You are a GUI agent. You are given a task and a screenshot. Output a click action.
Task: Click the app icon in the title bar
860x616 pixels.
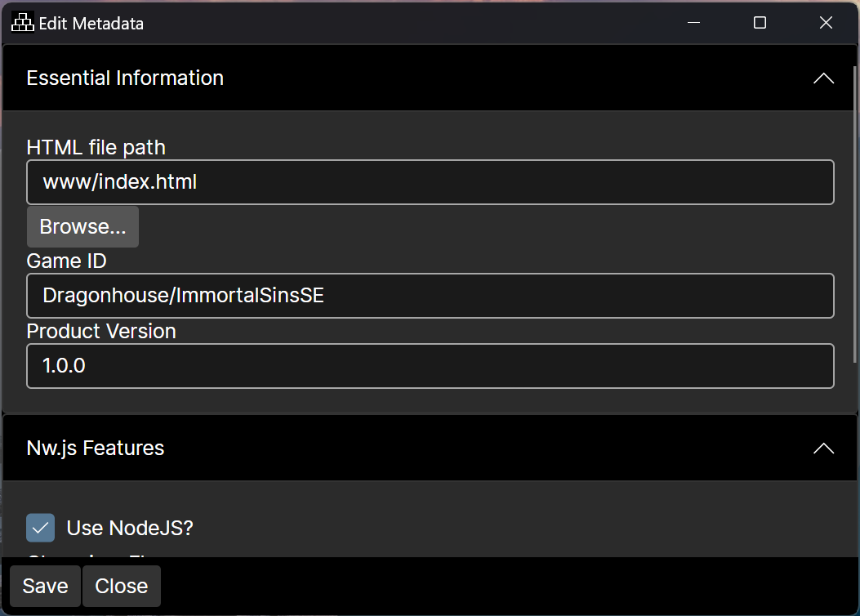coord(23,23)
